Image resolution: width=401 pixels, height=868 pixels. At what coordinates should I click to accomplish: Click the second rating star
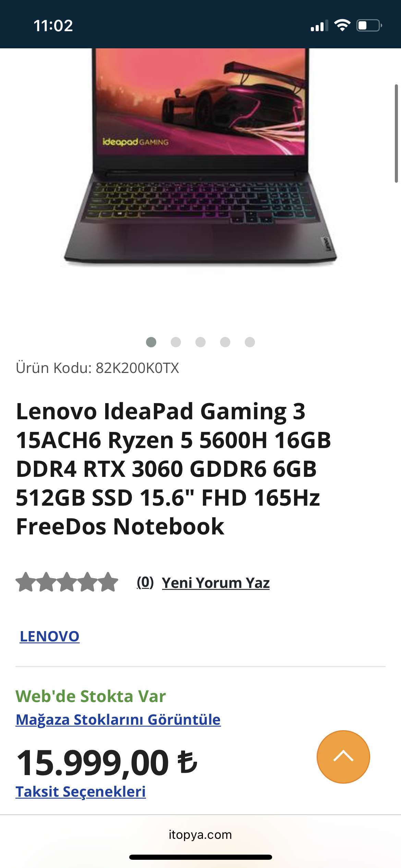point(46,582)
